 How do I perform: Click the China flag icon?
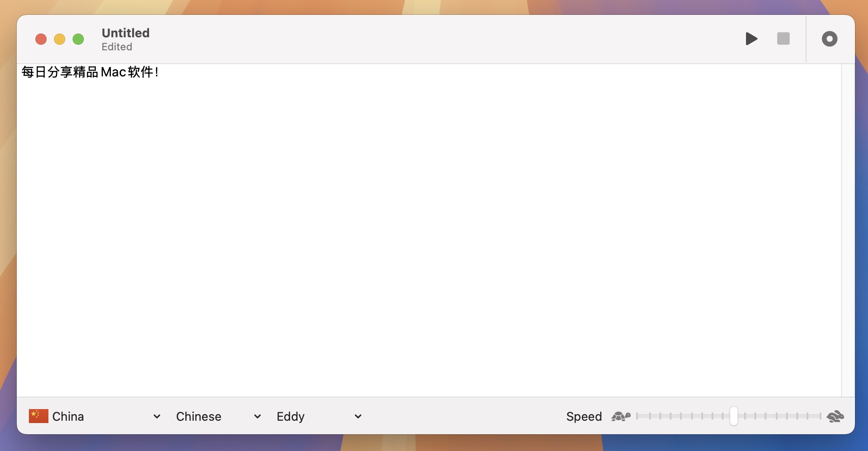pyautogui.click(x=38, y=416)
